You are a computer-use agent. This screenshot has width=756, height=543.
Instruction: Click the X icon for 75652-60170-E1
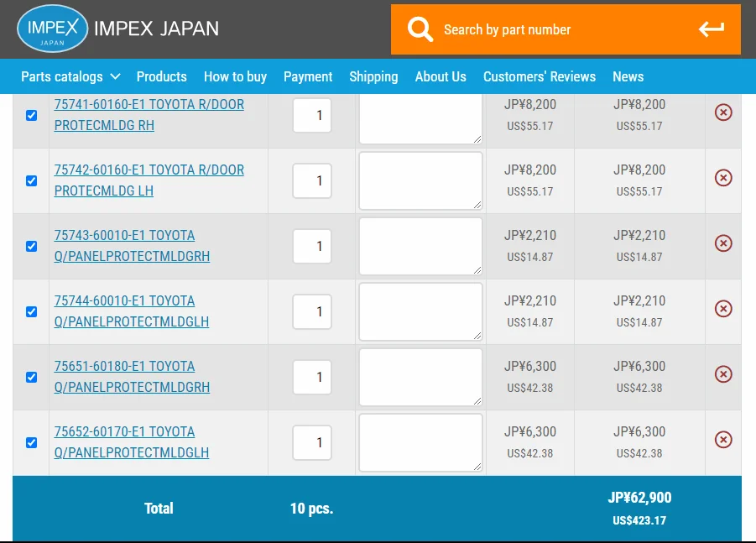click(x=722, y=440)
